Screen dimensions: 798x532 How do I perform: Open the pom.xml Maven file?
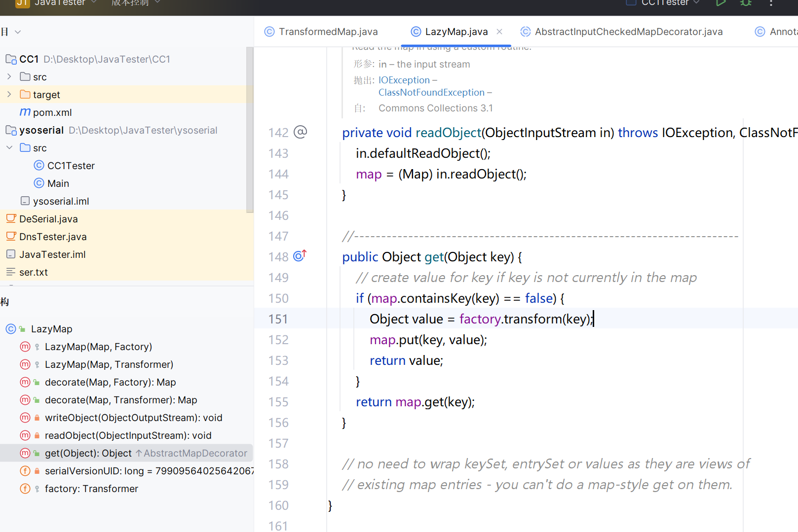(x=52, y=112)
